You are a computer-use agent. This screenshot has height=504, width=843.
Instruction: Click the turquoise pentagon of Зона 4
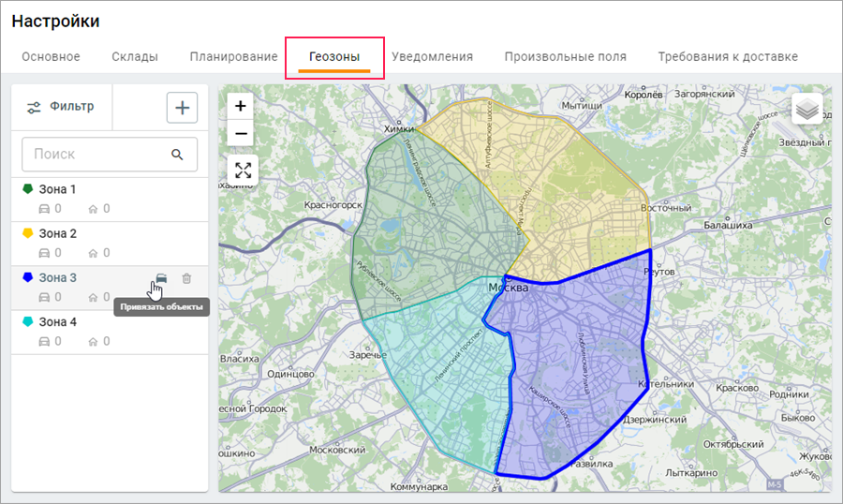click(27, 321)
